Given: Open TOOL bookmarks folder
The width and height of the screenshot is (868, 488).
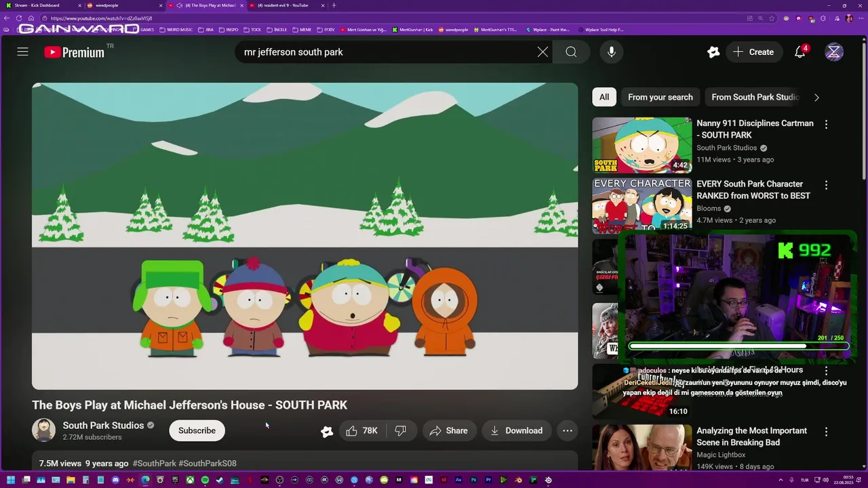Looking at the screenshot, I should pyautogui.click(x=252, y=30).
